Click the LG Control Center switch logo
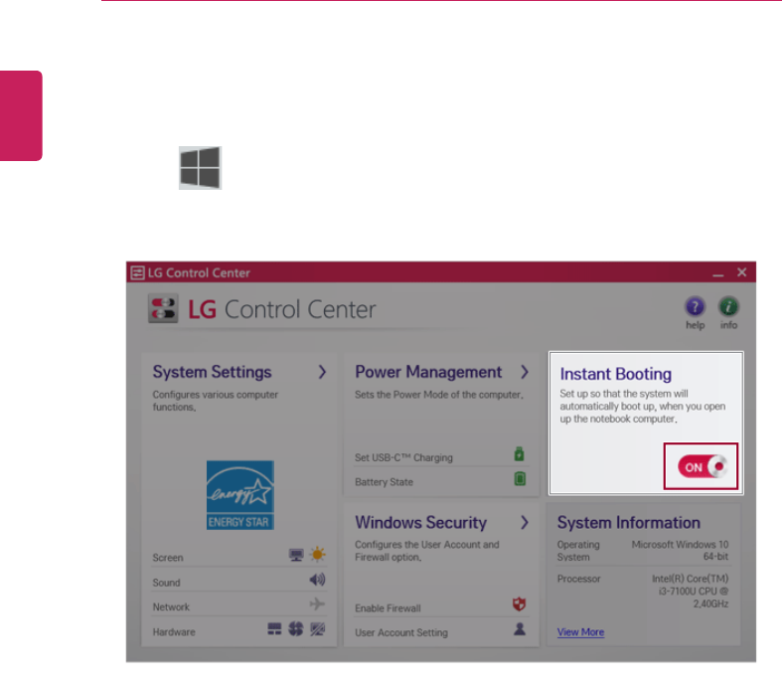Viewport: 784px width, 687px height. 163,308
